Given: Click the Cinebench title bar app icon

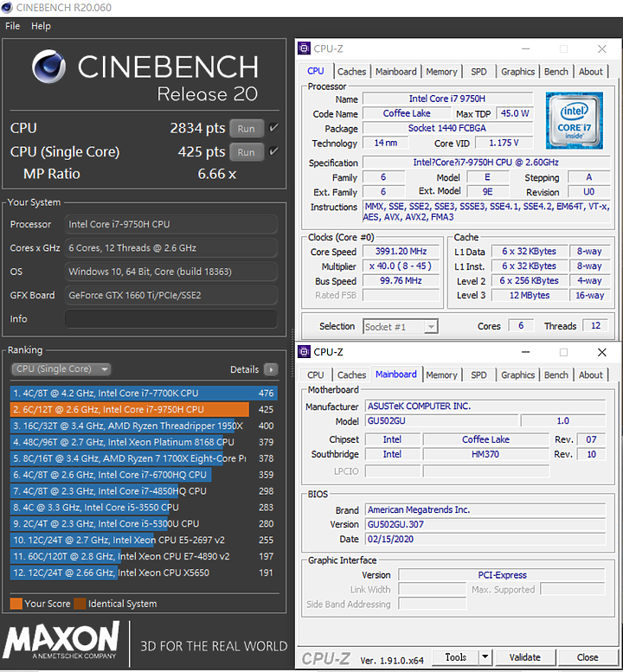Looking at the screenshot, I should [7, 7].
